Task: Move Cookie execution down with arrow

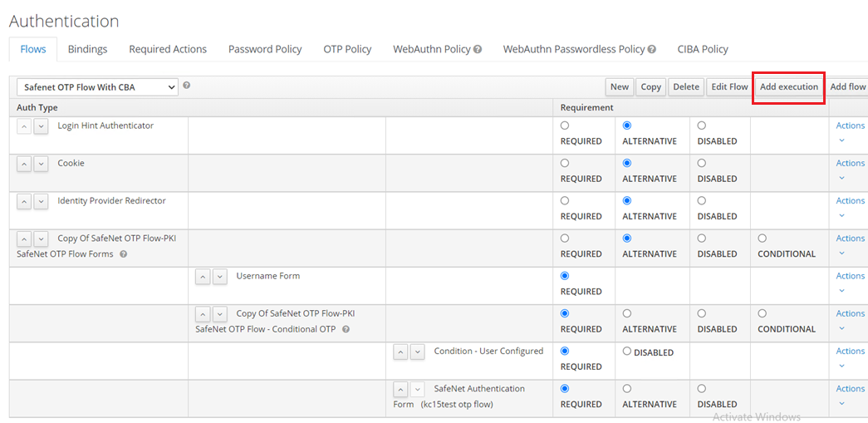Action: (41, 164)
